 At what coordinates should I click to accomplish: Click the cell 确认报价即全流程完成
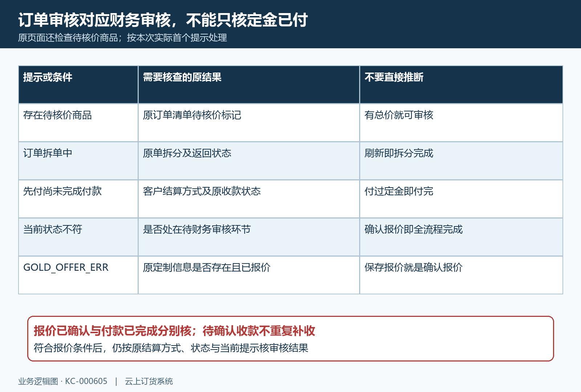click(461, 237)
